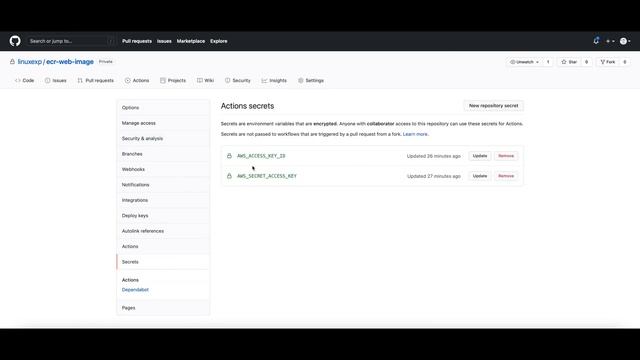Select Integrations in the sidebar
Screen dimensions: 640x360
point(163,200)
